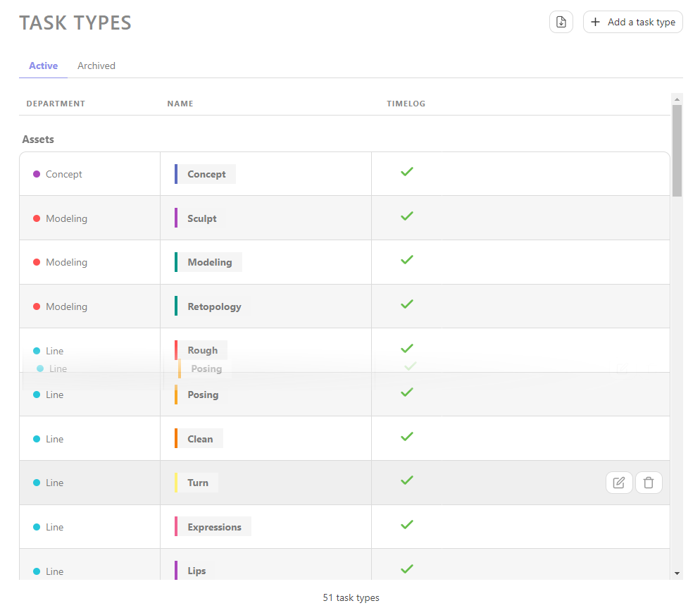Click the timelog checkmark in Retopology row
The width and height of the screenshot is (700, 608).
pos(407,304)
